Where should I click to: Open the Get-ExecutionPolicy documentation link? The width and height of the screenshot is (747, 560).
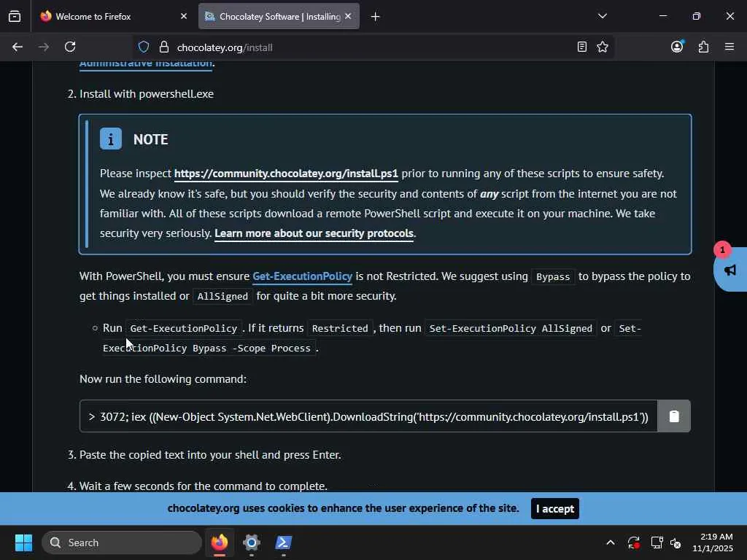click(303, 276)
